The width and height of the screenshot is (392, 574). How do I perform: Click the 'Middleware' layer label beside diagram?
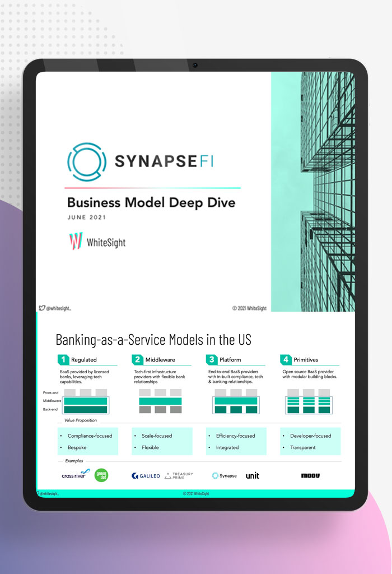tap(52, 401)
